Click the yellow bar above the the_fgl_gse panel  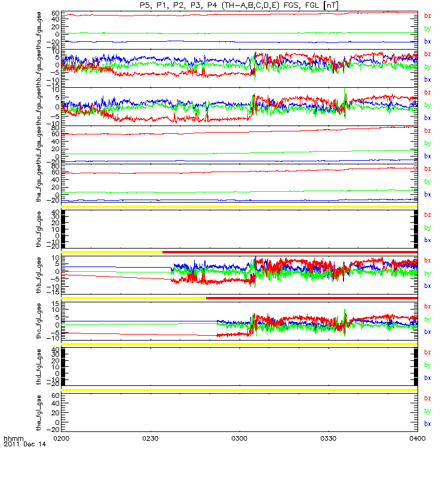[240, 390]
